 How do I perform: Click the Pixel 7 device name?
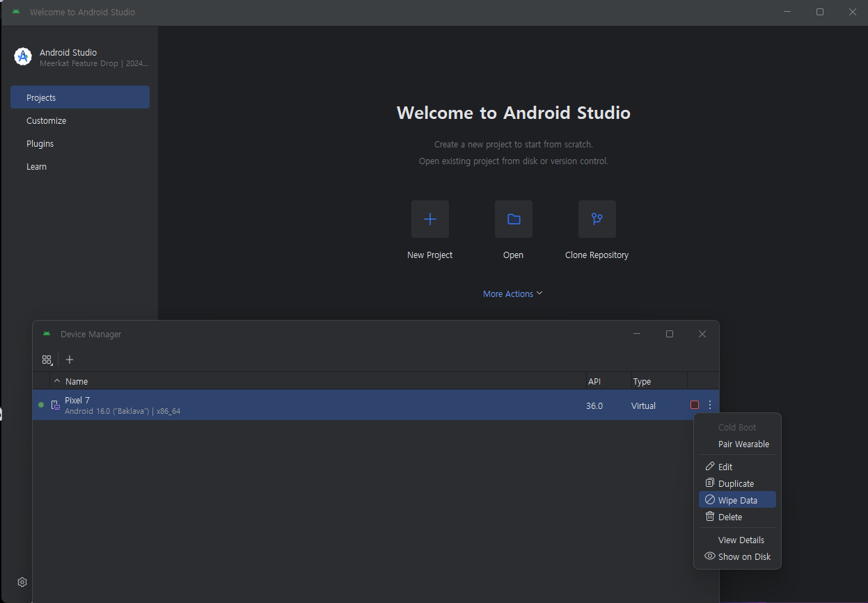77,400
